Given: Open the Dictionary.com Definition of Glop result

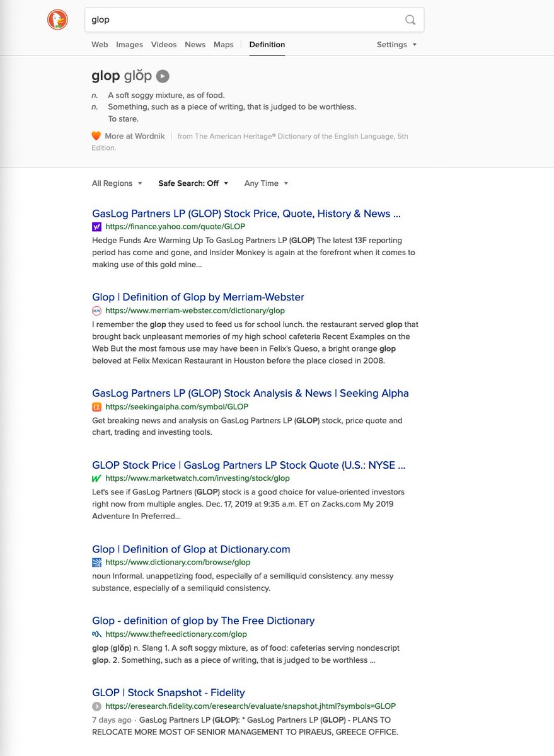Looking at the screenshot, I should pos(191,549).
